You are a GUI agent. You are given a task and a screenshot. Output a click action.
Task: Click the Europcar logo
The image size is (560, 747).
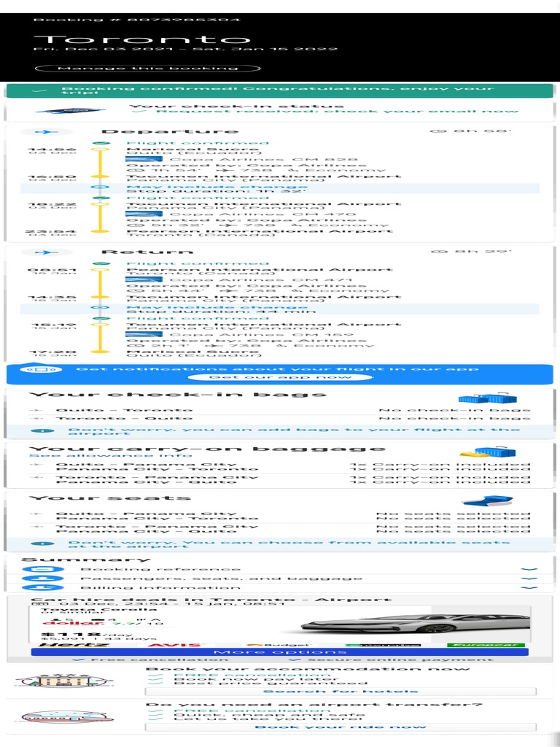click(x=486, y=645)
